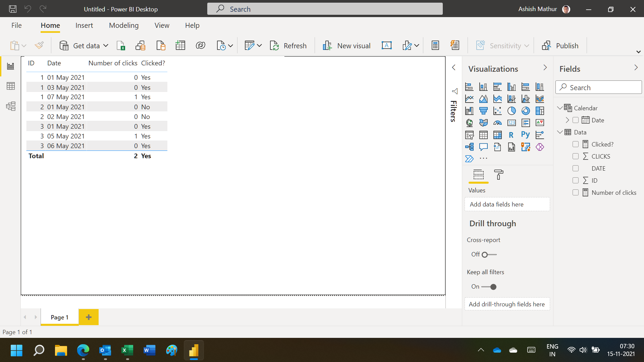Expand the Date hierarchy node
This screenshot has width=644, height=362.
(x=567, y=120)
